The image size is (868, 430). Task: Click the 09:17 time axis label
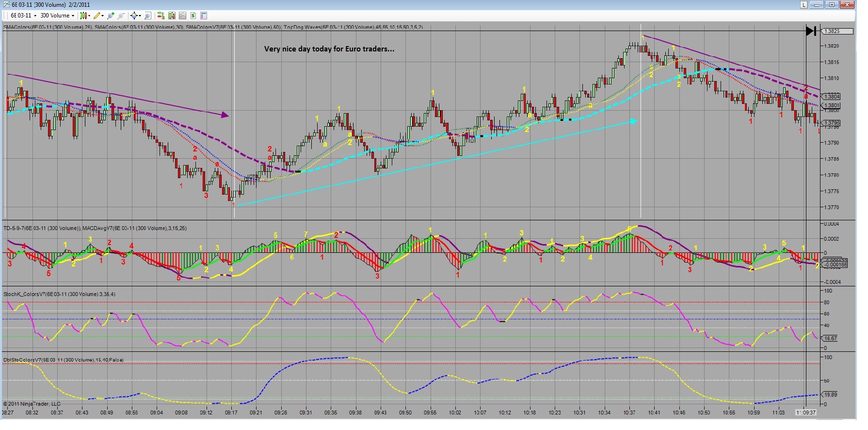point(231,413)
